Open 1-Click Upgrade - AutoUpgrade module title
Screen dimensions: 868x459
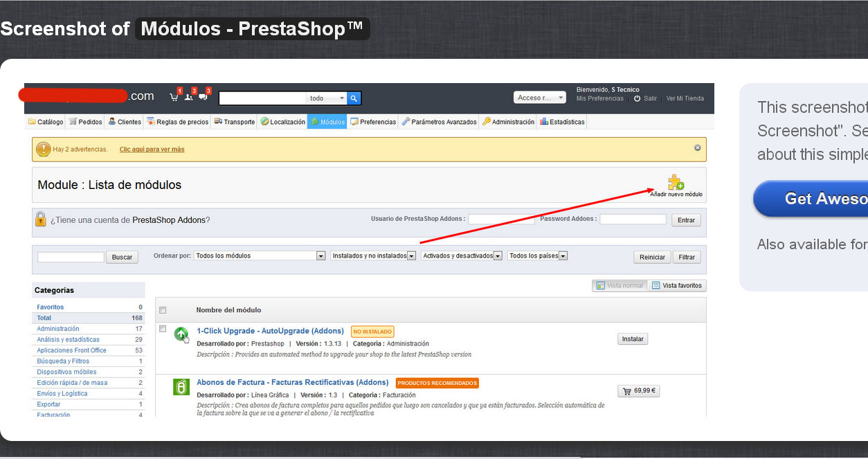point(270,331)
